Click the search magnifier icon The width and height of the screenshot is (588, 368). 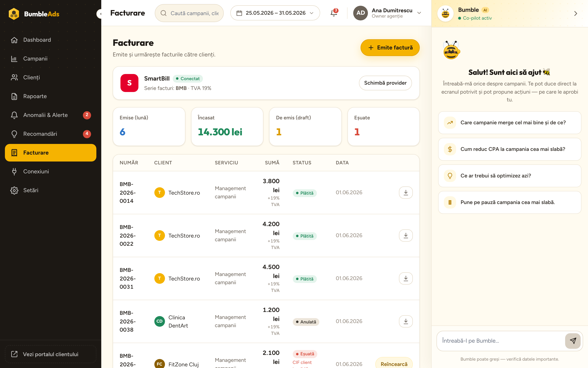(164, 13)
